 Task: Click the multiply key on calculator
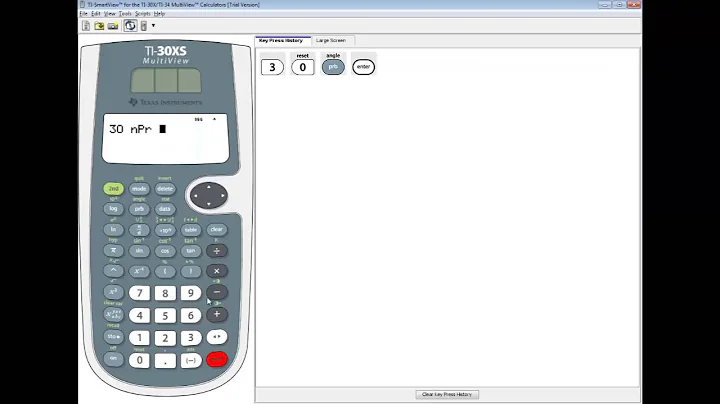tap(217, 271)
